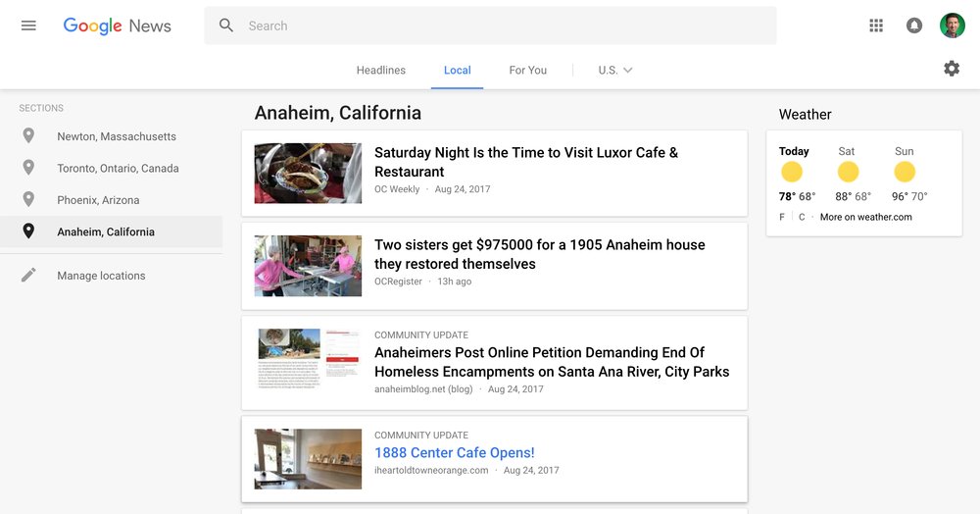Click the Google News logo

click(x=117, y=26)
